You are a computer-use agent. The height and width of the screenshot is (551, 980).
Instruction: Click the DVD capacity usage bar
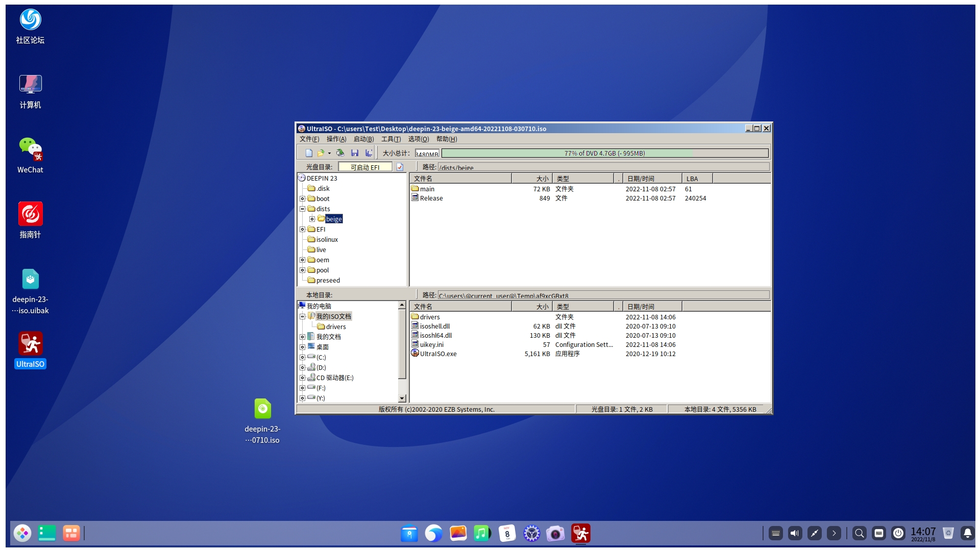point(604,153)
